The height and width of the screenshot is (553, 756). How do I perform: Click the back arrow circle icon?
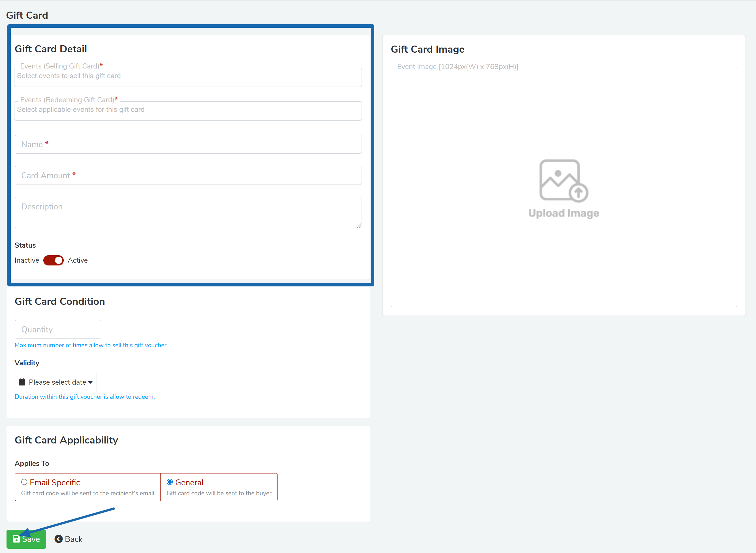point(59,539)
